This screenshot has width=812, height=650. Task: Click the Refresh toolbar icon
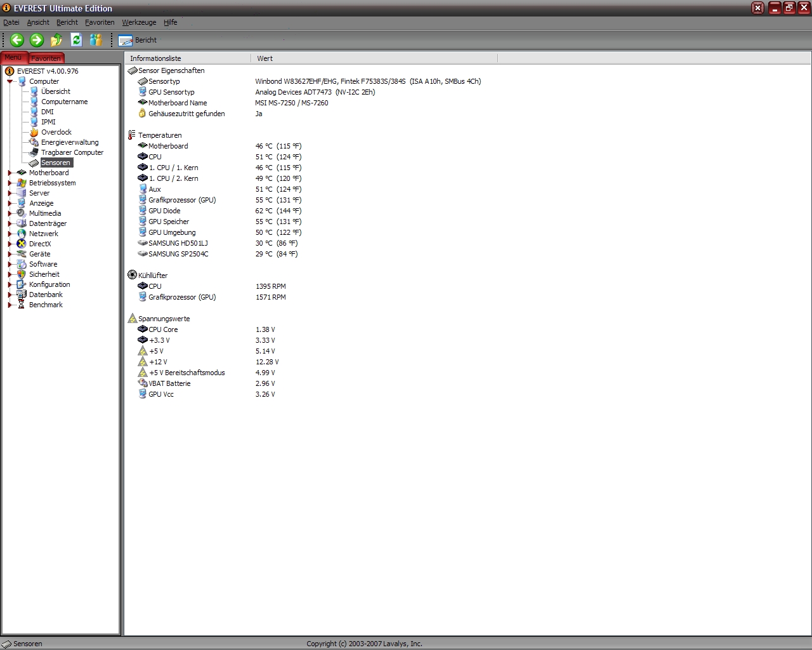coord(76,40)
